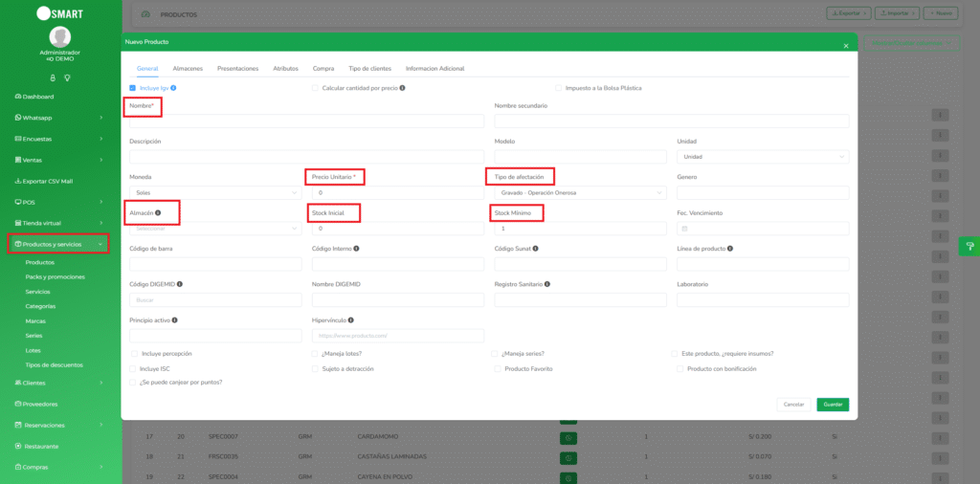Click the info icon beside Código Sunat

[535, 249]
